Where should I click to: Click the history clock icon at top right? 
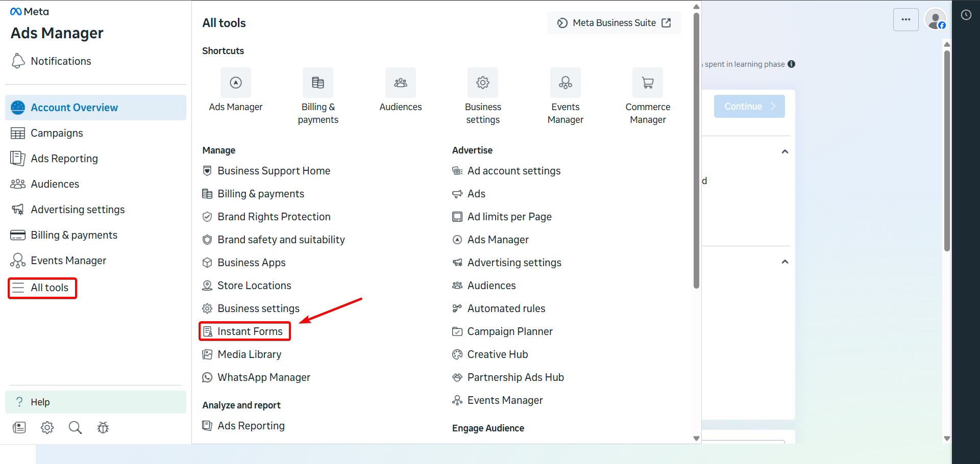click(966, 15)
